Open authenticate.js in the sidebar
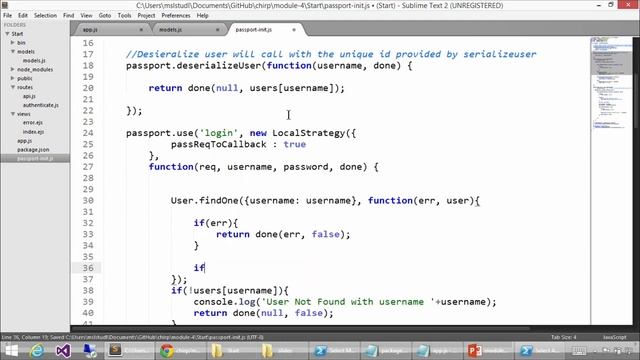 pyautogui.click(x=40, y=105)
